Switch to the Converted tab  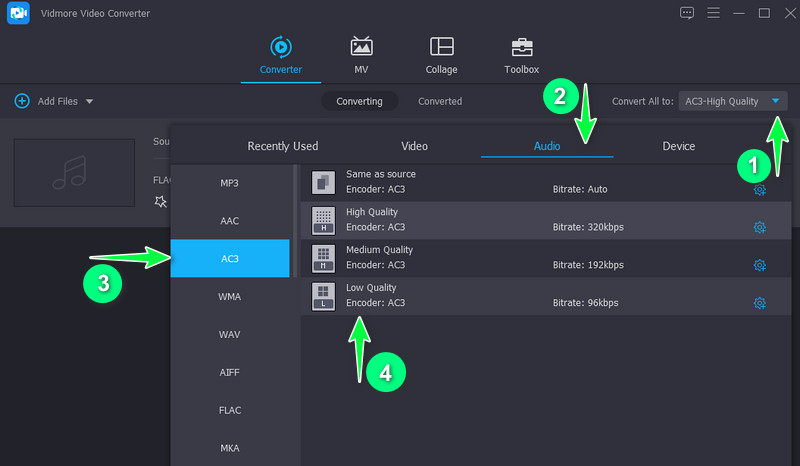pos(440,101)
